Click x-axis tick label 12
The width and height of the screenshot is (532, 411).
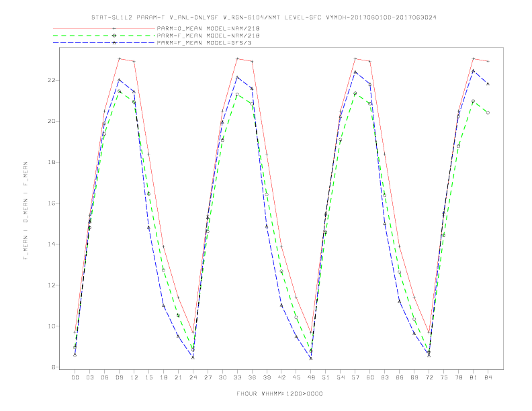(x=134, y=377)
